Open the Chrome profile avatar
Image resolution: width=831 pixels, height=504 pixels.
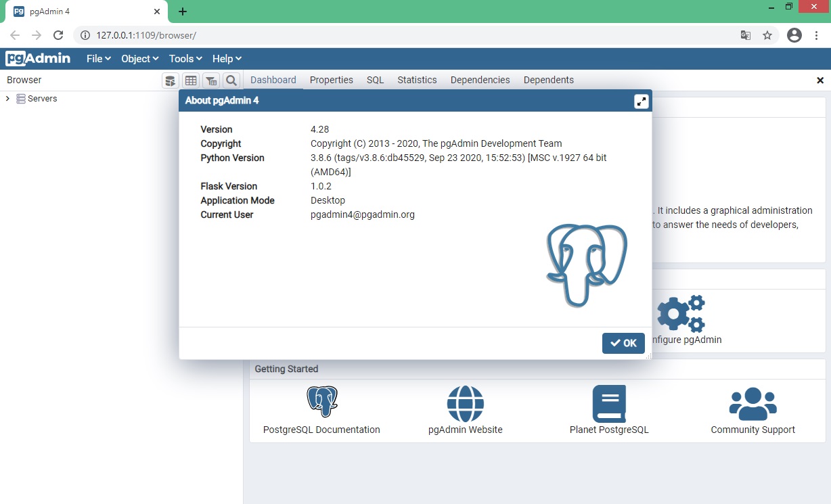(794, 35)
